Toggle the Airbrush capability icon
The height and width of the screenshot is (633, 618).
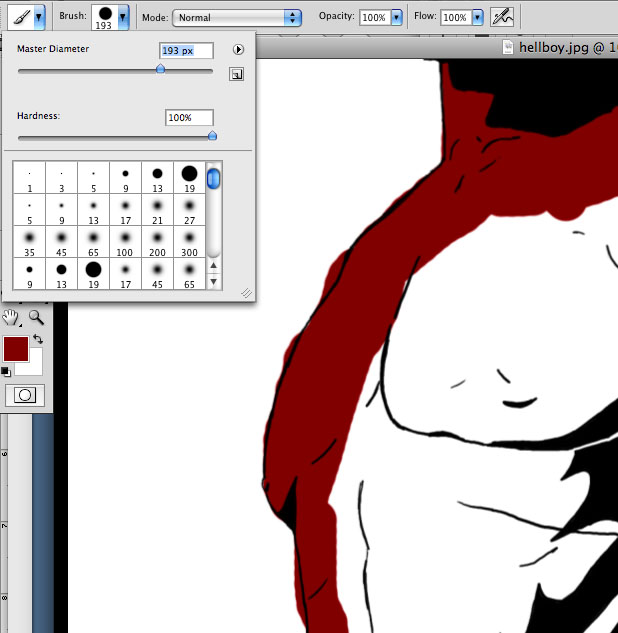point(502,17)
